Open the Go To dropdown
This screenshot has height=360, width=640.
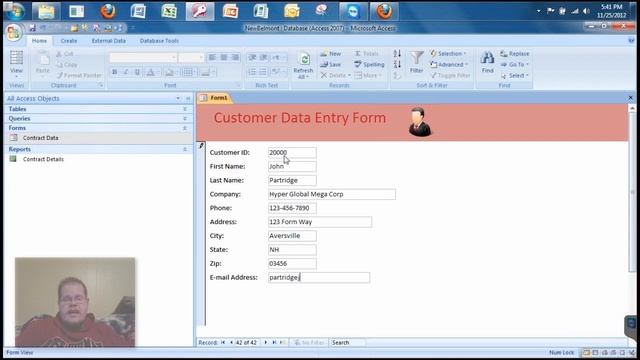515,64
